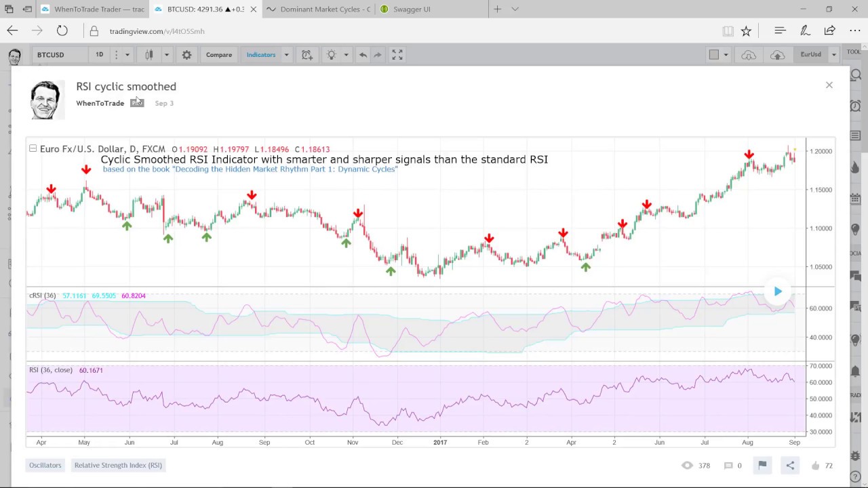Click the Oscillators tag
The height and width of the screenshot is (488, 868).
coord(45,465)
